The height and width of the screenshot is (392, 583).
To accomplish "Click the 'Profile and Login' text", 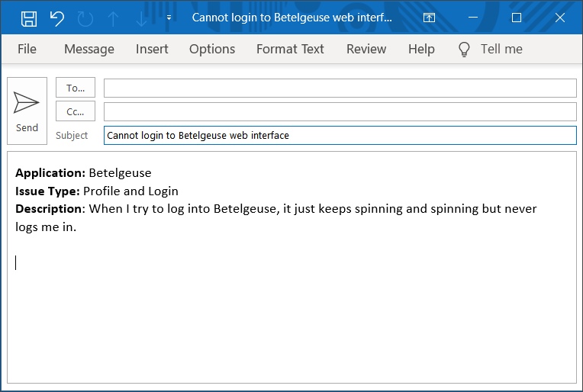I will pos(130,191).
